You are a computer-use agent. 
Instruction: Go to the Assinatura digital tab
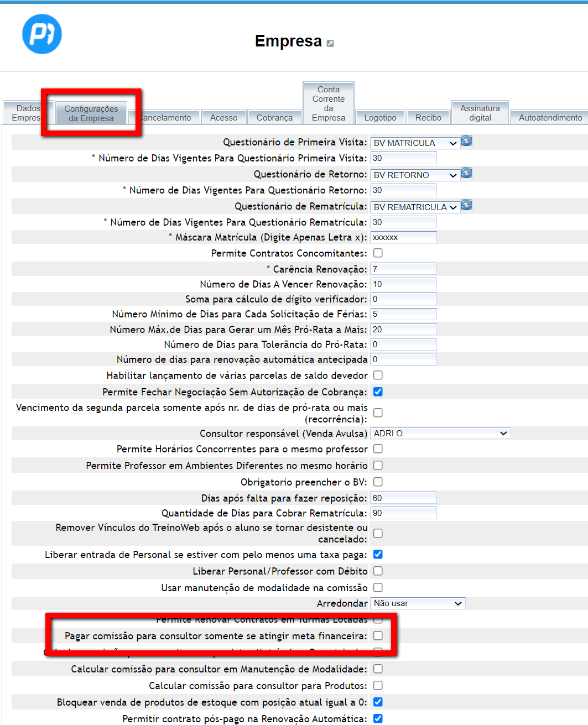[x=480, y=113]
